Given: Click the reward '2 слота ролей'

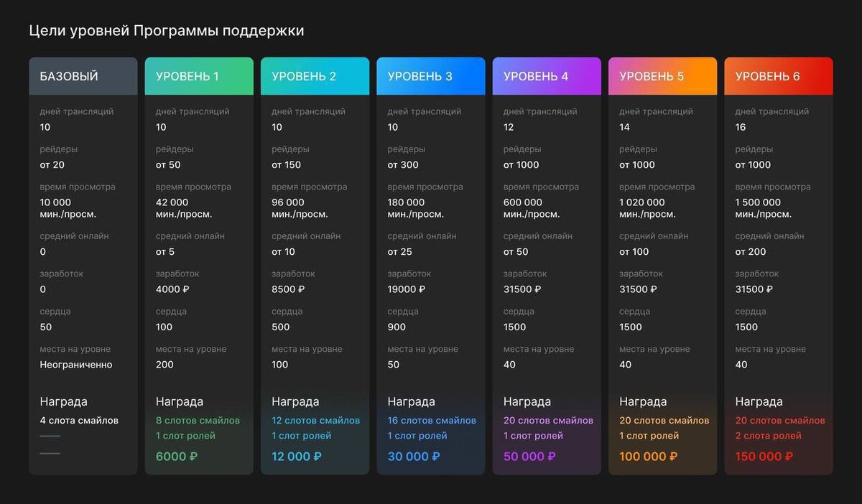Looking at the screenshot, I should tap(768, 436).
